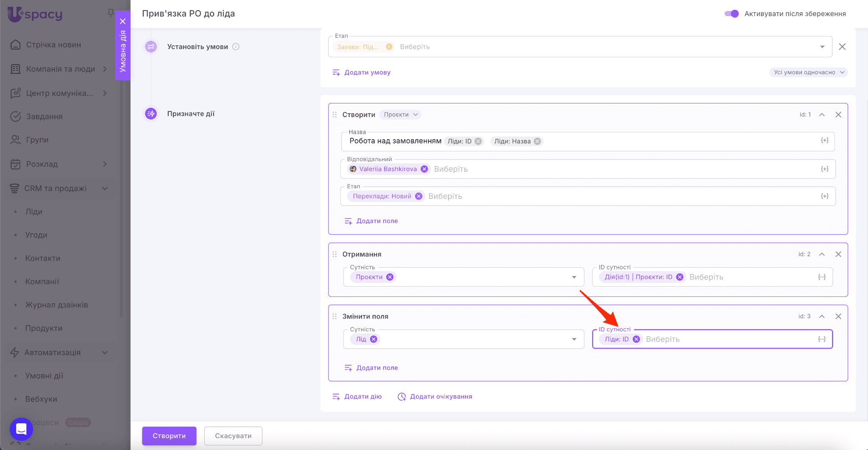
Task: Collapse the 'Створити' action block id 1
Action: (822, 115)
